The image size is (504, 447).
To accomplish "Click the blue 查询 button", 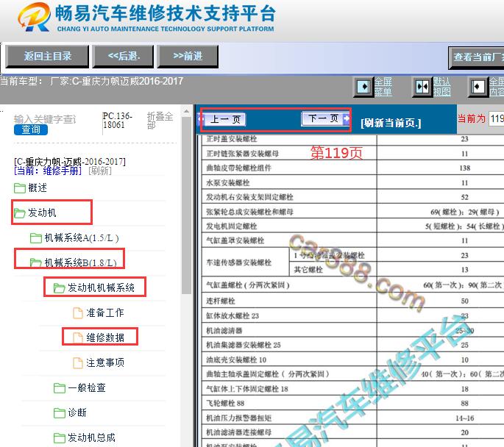I will [x=31, y=129].
